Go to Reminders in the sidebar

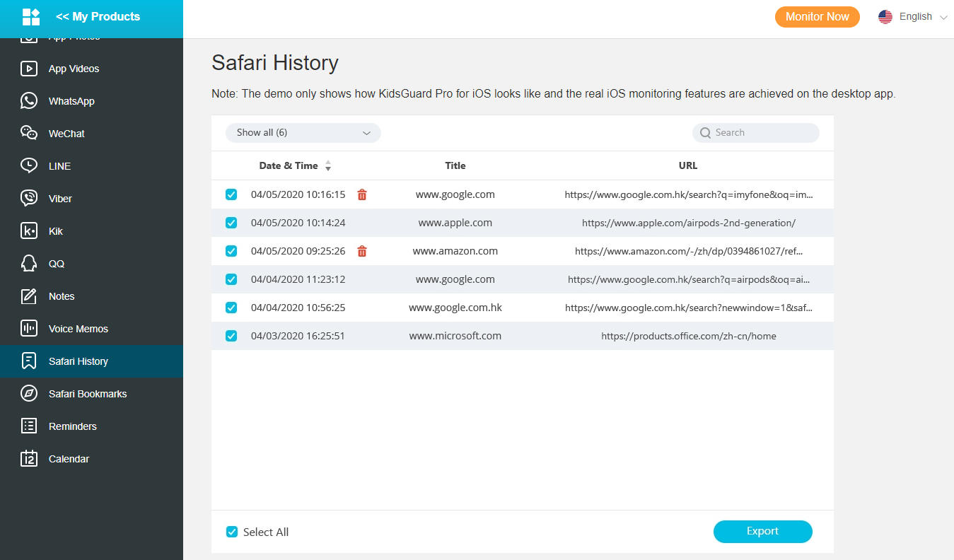[x=72, y=426]
